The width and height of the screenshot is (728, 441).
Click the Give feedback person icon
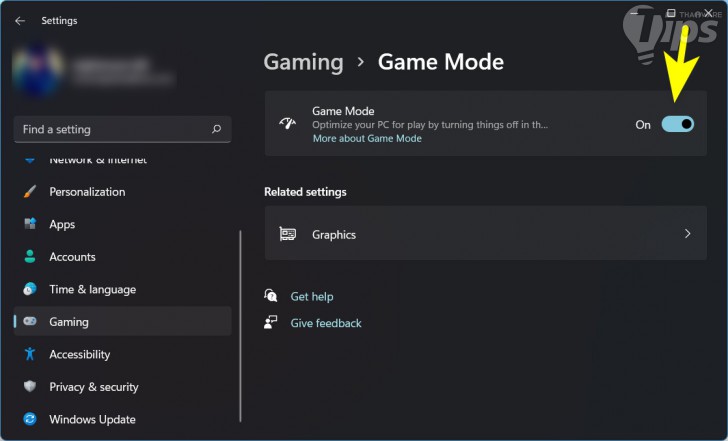(x=271, y=323)
